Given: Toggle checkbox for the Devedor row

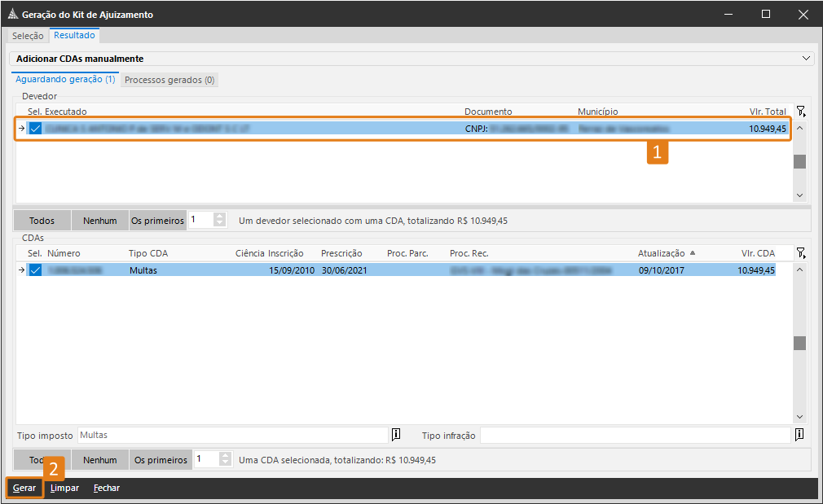Looking at the screenshot, I should [35, 129].
